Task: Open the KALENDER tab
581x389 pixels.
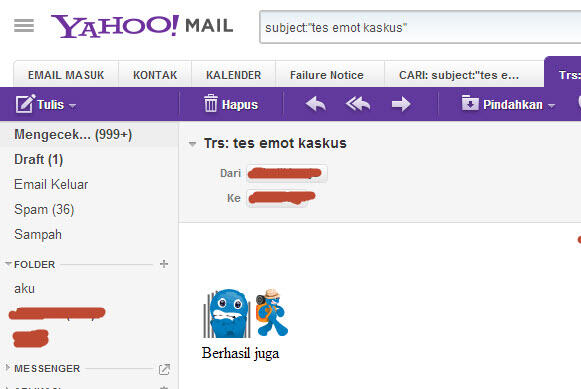Action: pyautogui.click(x=233, y=75)
